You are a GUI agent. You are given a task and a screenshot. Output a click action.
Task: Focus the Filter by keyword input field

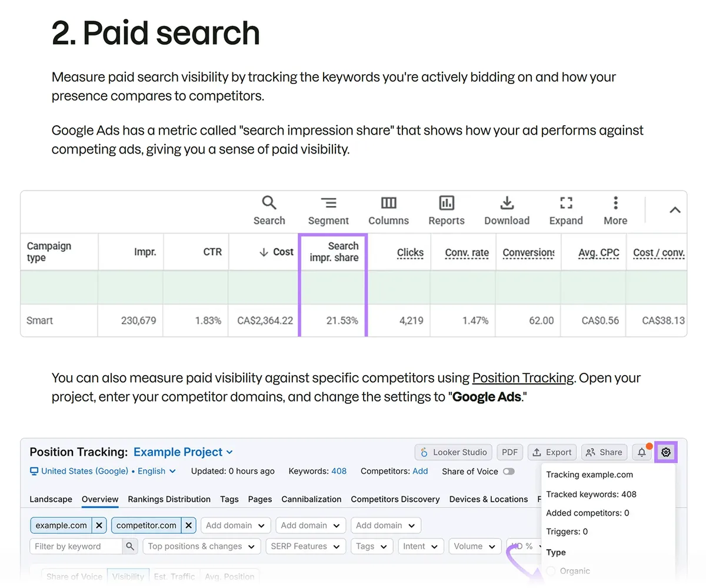pos(76,546)
